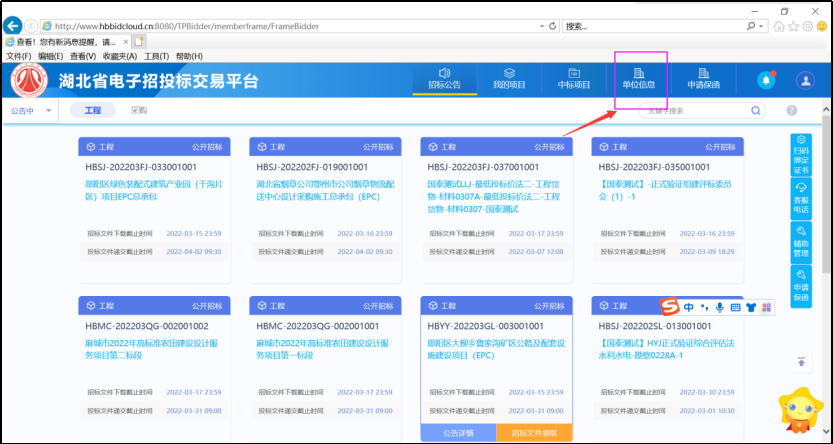Screen dimensions: 833x444
Task: Go to 我的项目 in the navigation bar
Action: coord(509,79)
